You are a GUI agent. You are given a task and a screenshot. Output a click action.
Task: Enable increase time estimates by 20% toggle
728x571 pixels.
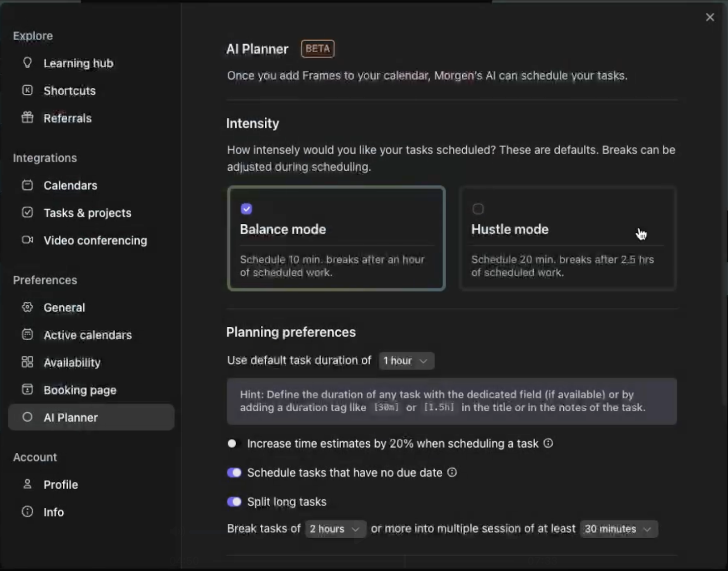point(234,443)
